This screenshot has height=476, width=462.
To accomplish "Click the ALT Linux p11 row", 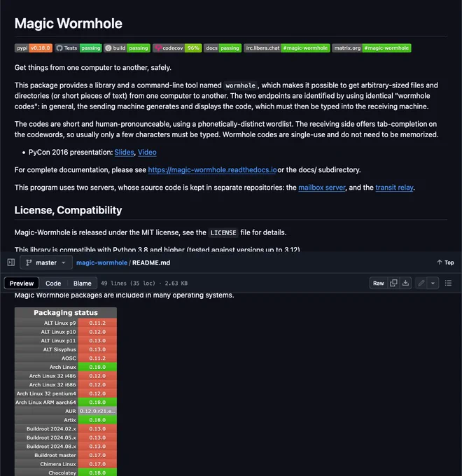I will [x=66, y=341].
